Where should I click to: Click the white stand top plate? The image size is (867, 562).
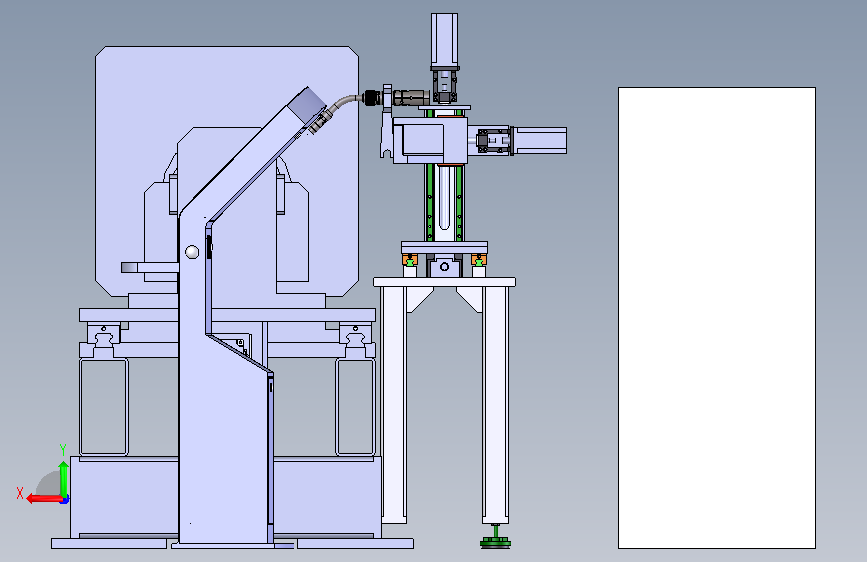(445, 282)
